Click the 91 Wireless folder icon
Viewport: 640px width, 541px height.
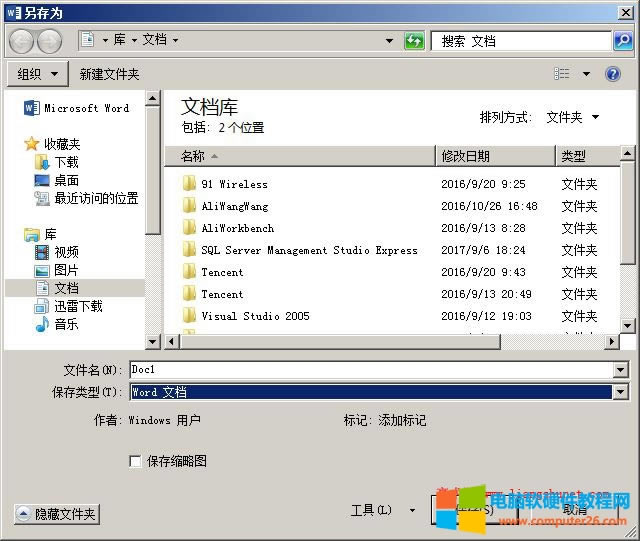click(x=189, y=184)
